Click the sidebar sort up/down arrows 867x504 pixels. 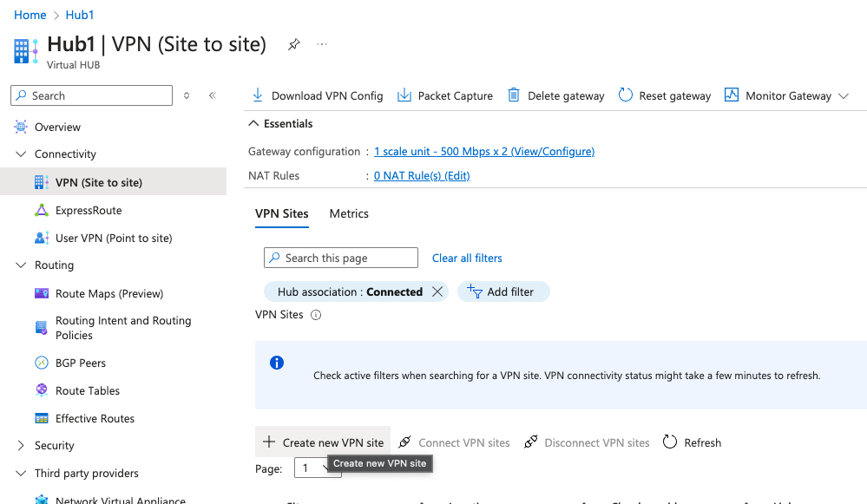point(187,95)
